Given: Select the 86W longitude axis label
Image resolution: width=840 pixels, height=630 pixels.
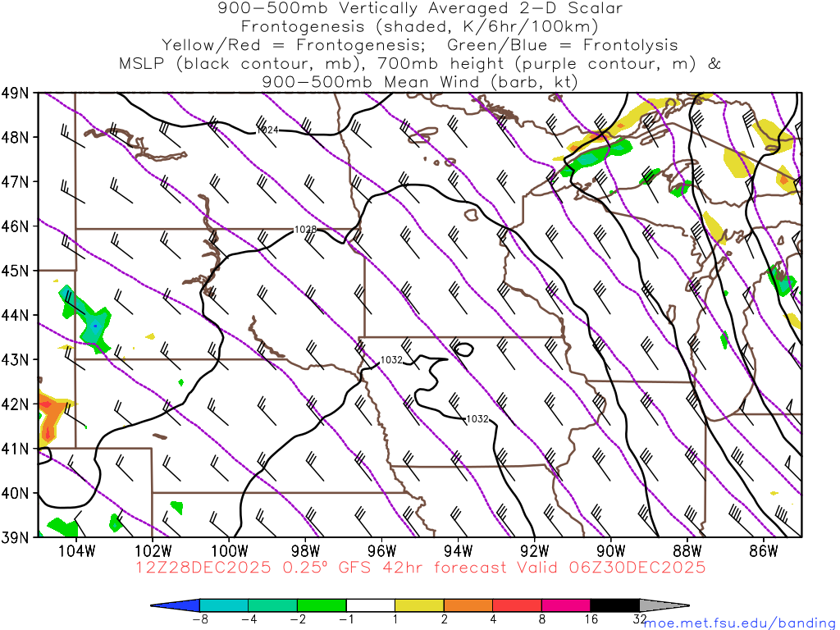Looking at the screenshot, I should point(763,550).
